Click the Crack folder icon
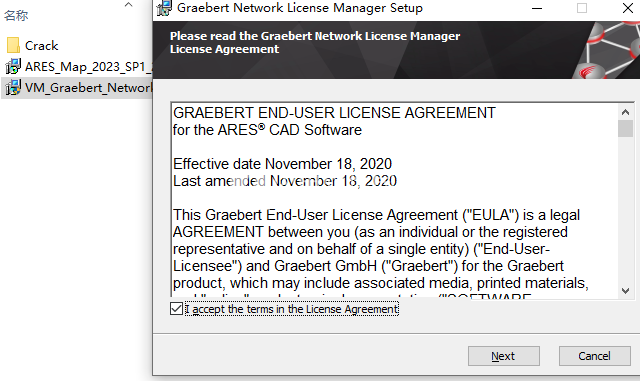Screen dimensions: 640x381 tap(13, 45)
